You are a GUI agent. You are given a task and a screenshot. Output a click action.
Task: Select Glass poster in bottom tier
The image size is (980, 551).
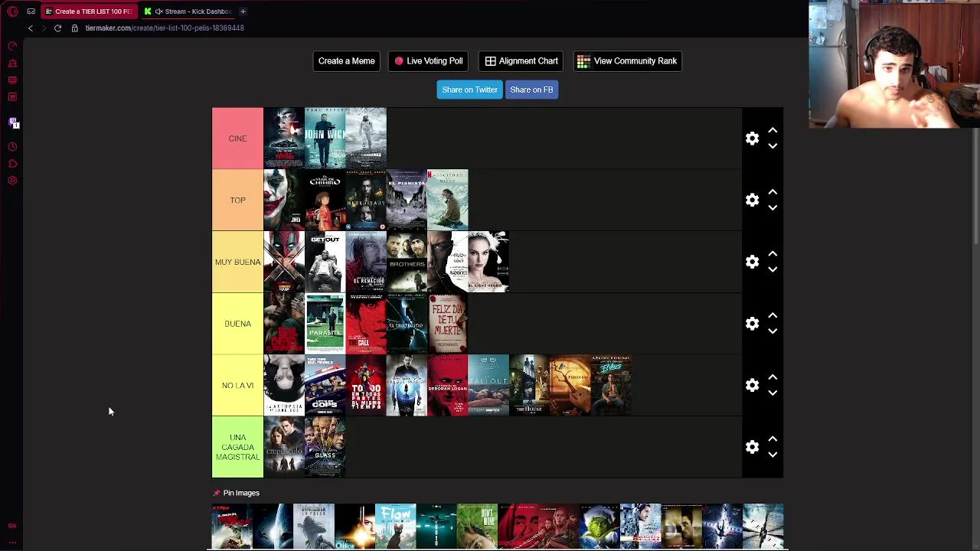point(325,447)
